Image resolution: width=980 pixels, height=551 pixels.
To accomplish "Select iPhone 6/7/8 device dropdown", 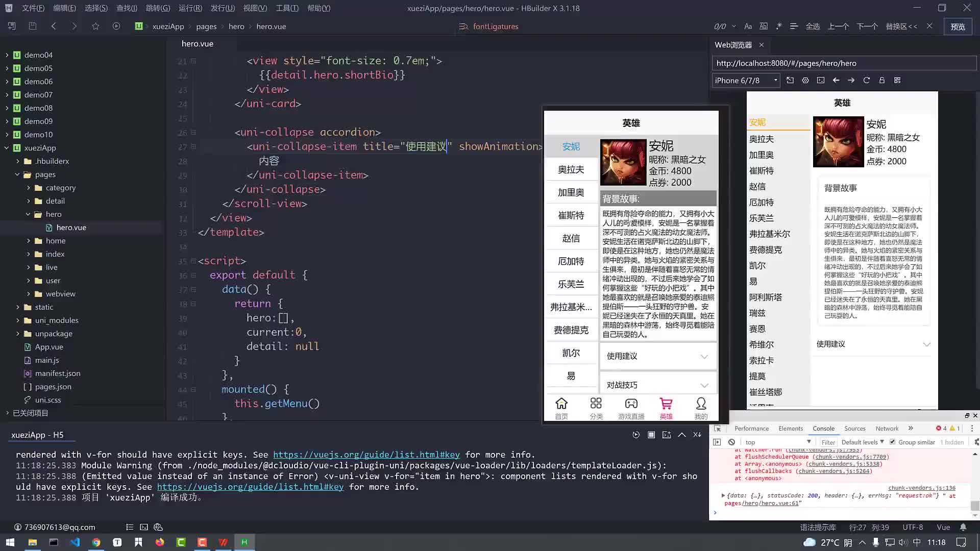I will (x=746, y=80).
